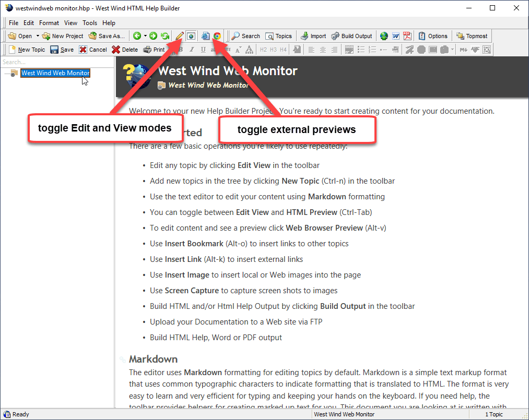Open Search from the main toolbar

pos(245,36)
